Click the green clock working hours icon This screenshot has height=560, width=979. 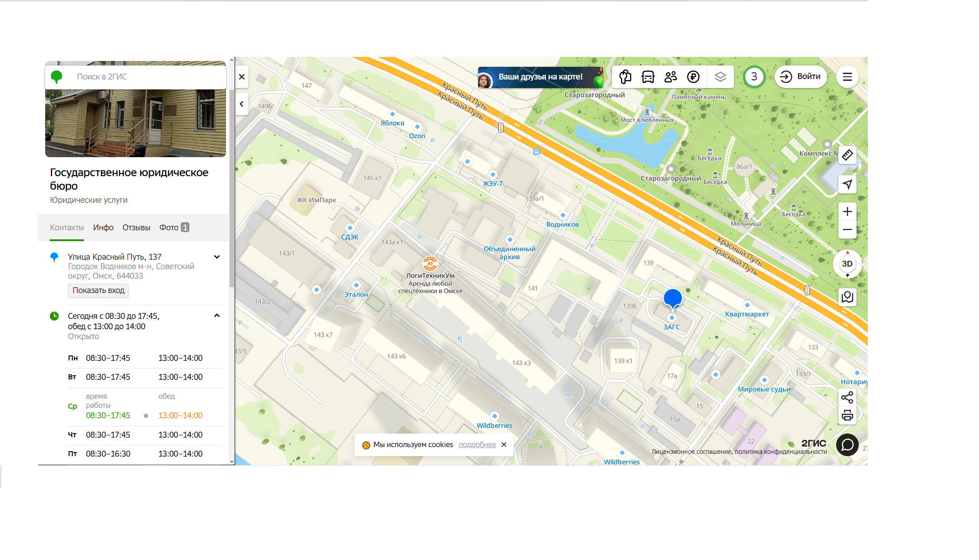click(54, 316)
